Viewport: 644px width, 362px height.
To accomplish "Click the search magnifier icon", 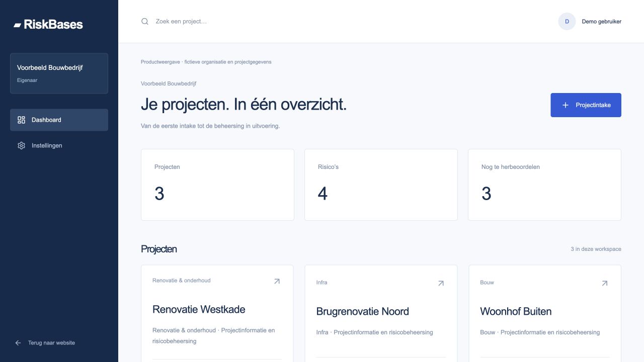I will (145, 22).
